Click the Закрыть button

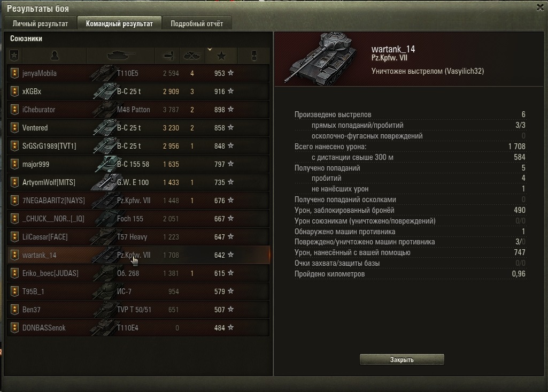click(402, 359)
